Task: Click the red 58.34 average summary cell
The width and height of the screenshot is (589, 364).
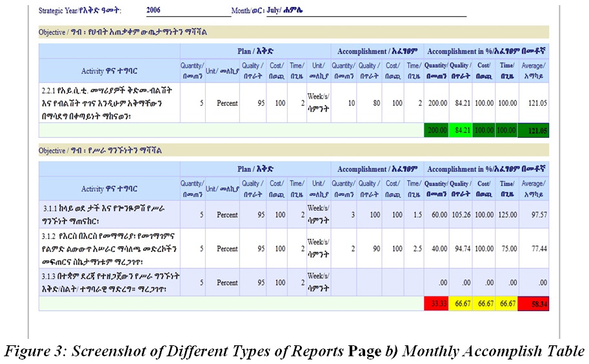Action: click(533, 304)
